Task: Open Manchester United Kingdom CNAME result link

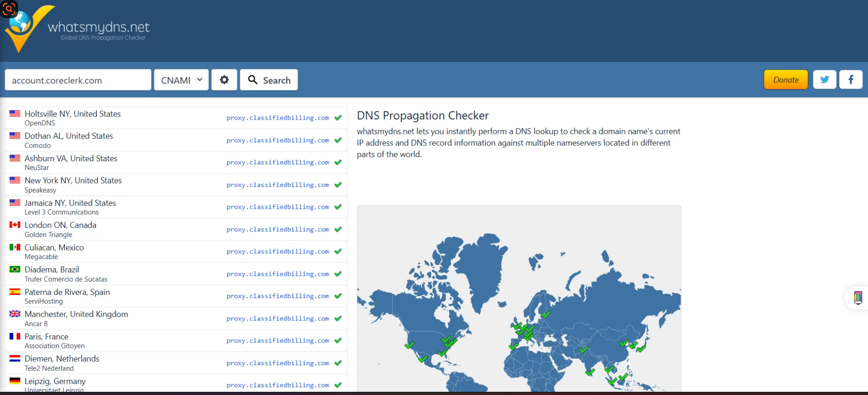Action: click(x=278, y=318)
